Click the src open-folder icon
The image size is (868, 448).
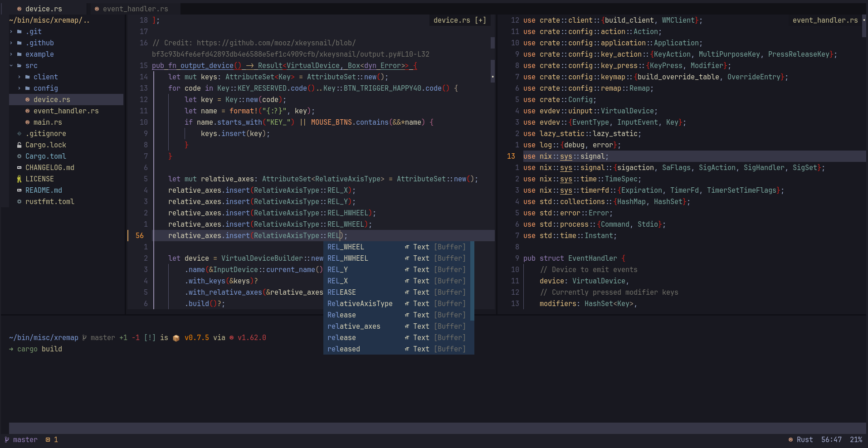pyautogui.click(x=19, y=65)
